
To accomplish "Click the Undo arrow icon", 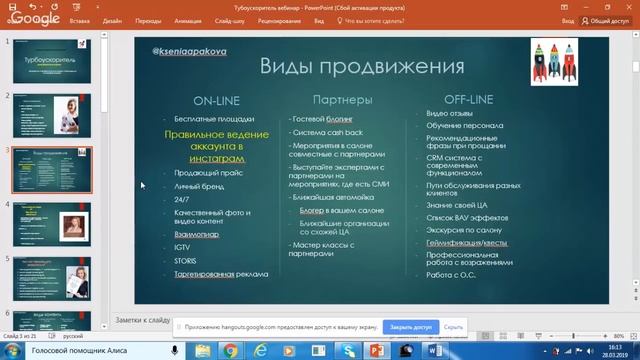I will pos(33,7).
